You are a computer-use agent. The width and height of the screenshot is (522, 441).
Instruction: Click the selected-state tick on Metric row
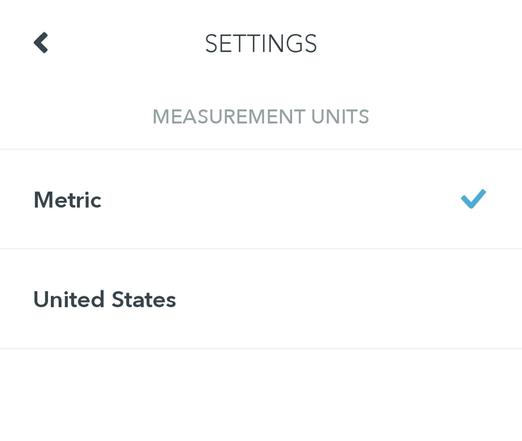[473, 199]
